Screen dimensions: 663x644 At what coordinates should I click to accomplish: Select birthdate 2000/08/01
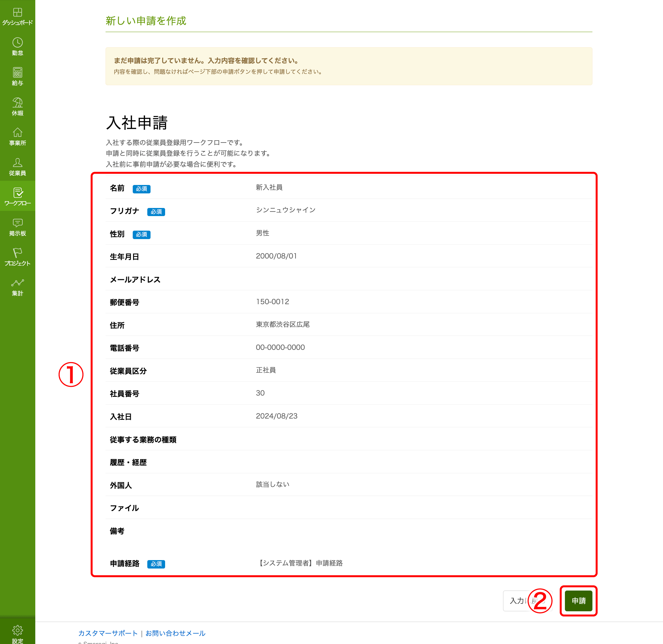(x=276, y=256)
